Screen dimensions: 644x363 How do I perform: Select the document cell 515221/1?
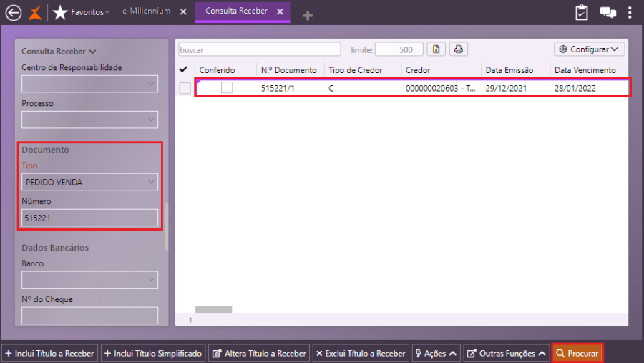[x=278, y=88]
